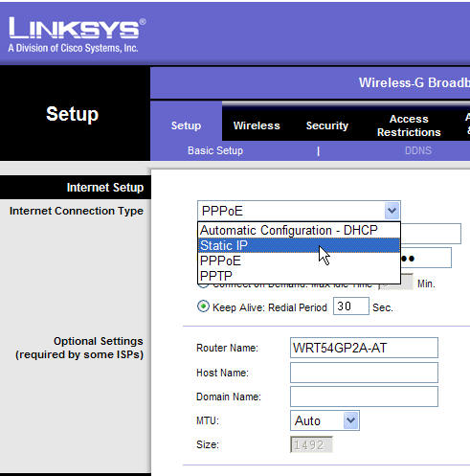This screenshot has height=476, width=470.
Task: Edit the Redial Period seconds field
Action: click(x=351, y=306)
